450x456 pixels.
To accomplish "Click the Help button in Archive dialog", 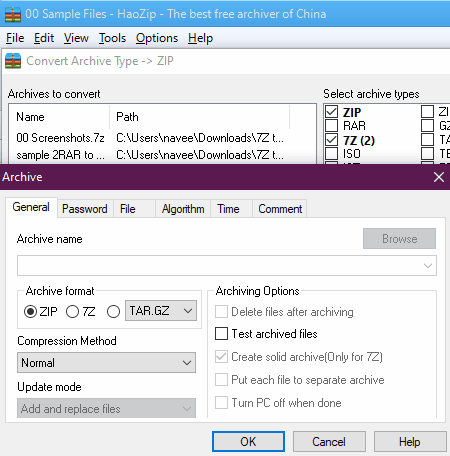I will point(410,442).
